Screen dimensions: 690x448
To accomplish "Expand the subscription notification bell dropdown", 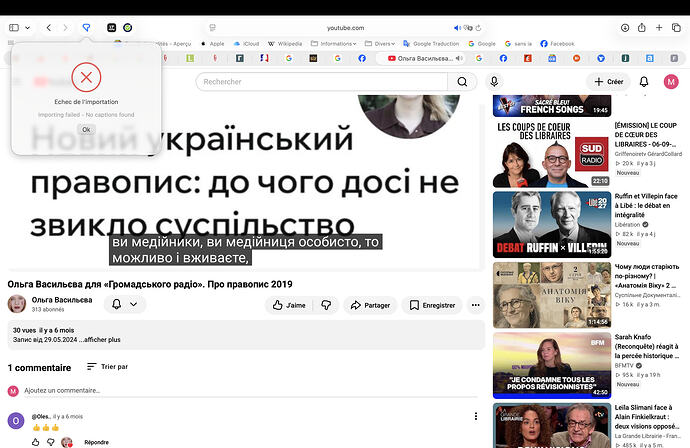I will (125, 304).
